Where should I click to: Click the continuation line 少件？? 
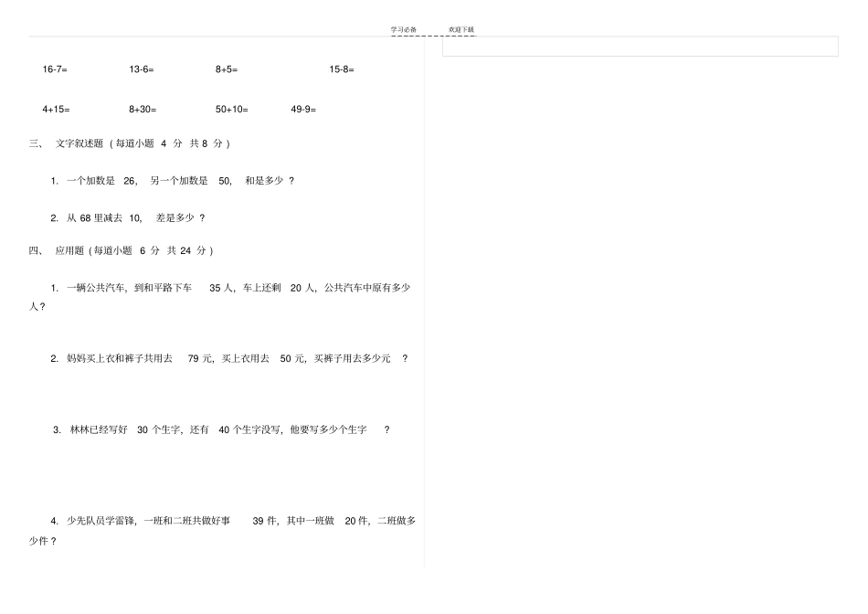[43, 541]
